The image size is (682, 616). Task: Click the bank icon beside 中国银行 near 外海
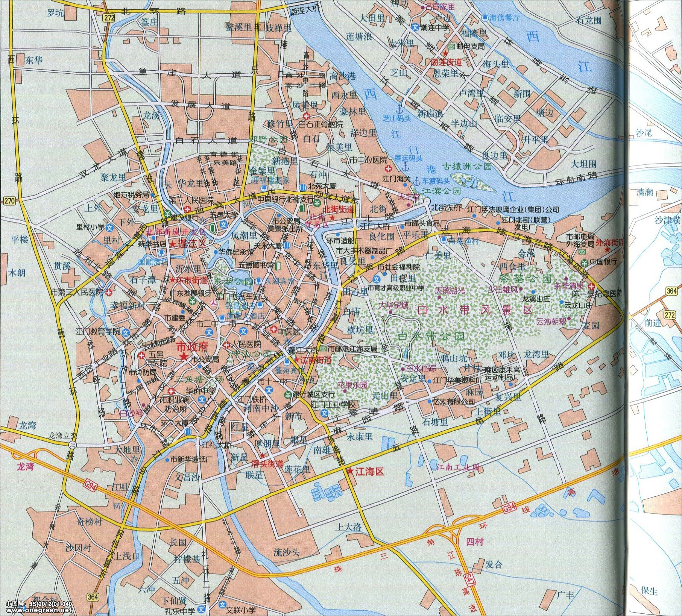[x=584, y=262]
